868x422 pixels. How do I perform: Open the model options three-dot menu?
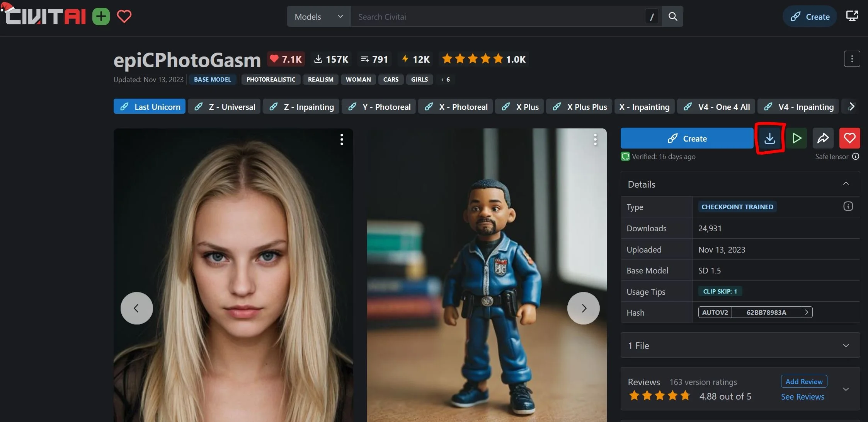(x=852, y=59)
